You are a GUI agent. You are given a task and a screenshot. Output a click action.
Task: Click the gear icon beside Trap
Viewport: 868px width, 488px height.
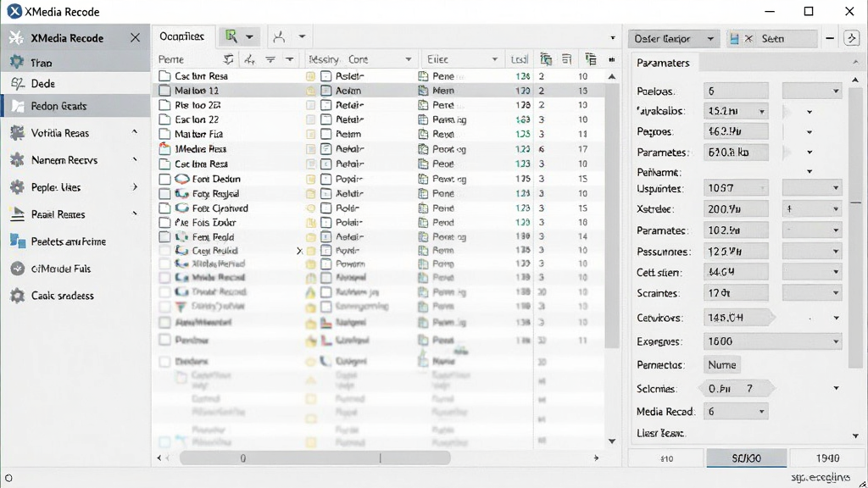coord(17,61)
